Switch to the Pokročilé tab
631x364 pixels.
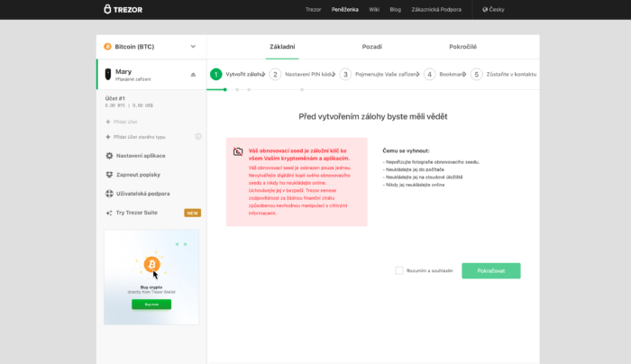point(463,46)
